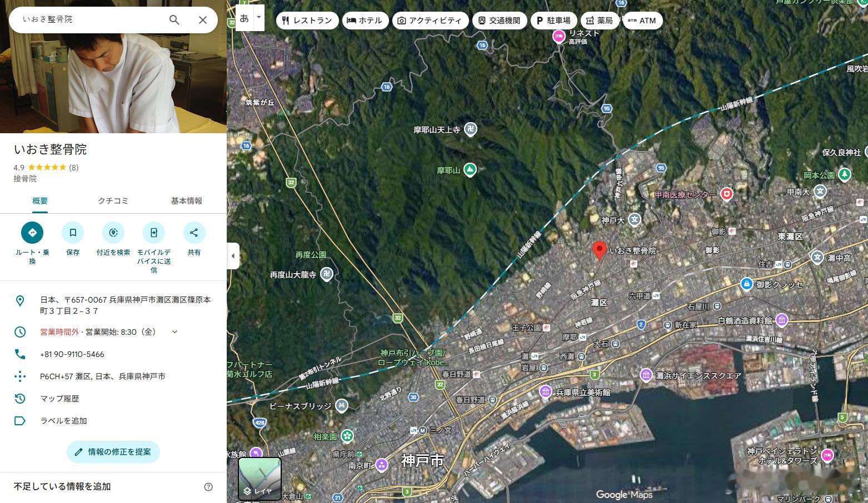
Task: Click the 接骨院 category label
Action: [25, 179]
